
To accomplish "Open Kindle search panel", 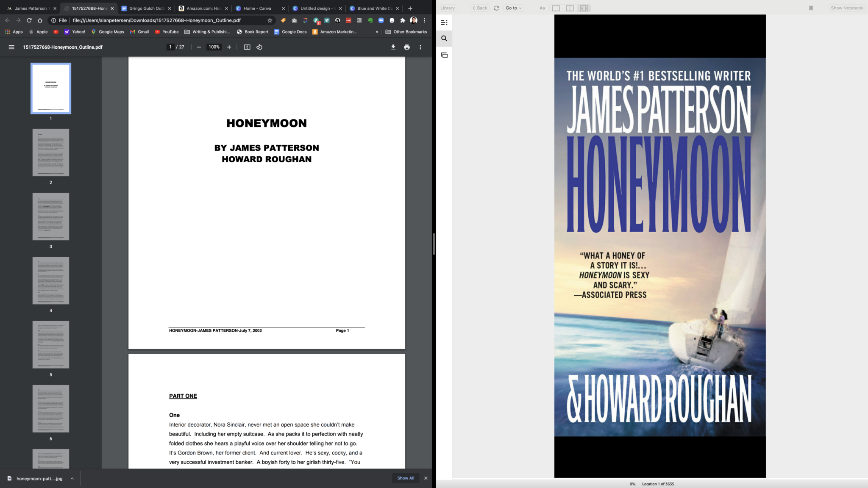I will pyautogui.click(x=444, y=39).
